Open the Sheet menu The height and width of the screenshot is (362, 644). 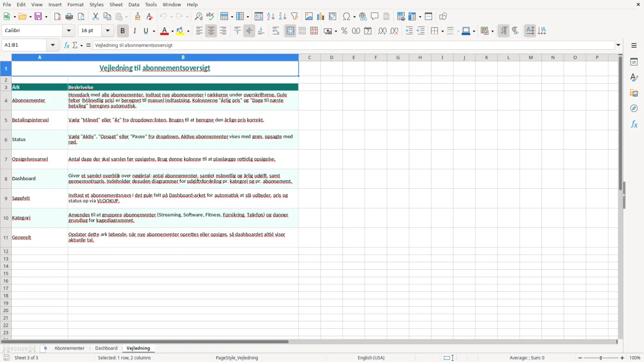tap(116, 4)
